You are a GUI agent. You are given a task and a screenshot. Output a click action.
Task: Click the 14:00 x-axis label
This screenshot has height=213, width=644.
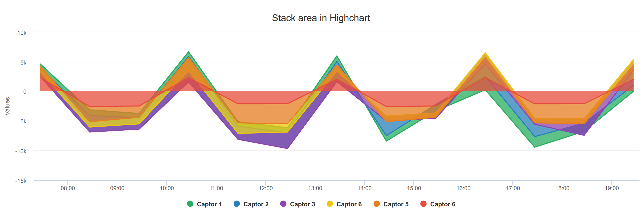click(364, 188)
